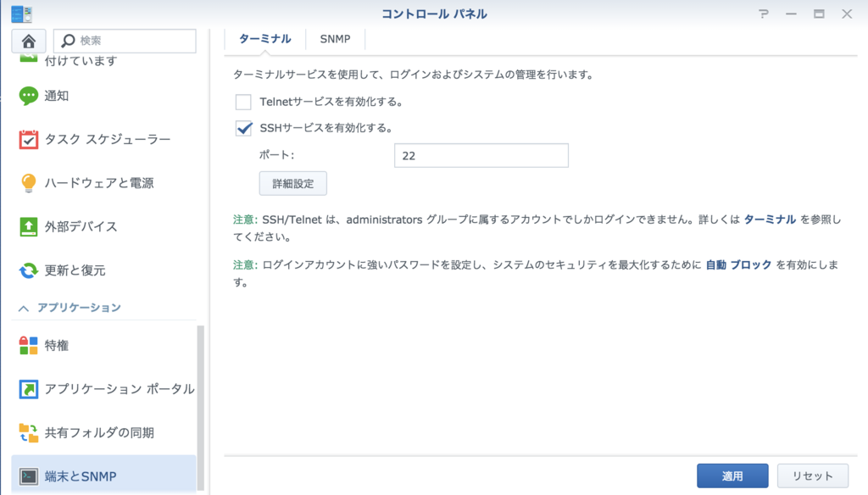Open the ターミナル help link
Screen dimensions: 868x495
pyautogui.click(x=770, y=220)
